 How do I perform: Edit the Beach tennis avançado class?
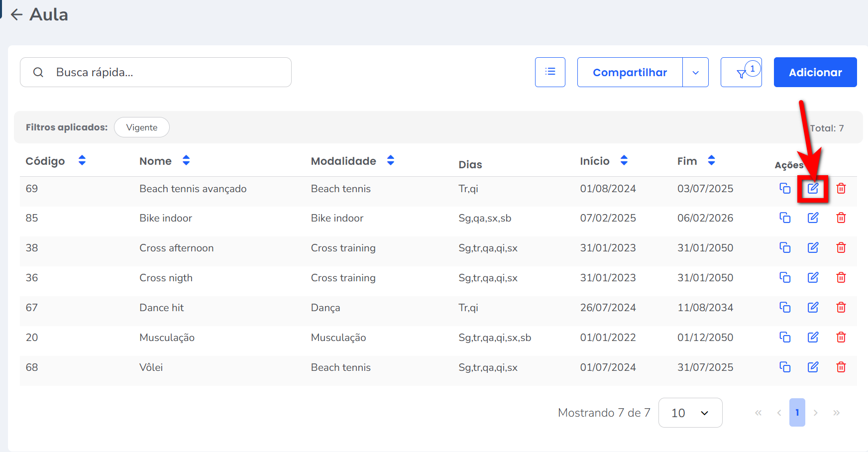click(x=813, y=188)
